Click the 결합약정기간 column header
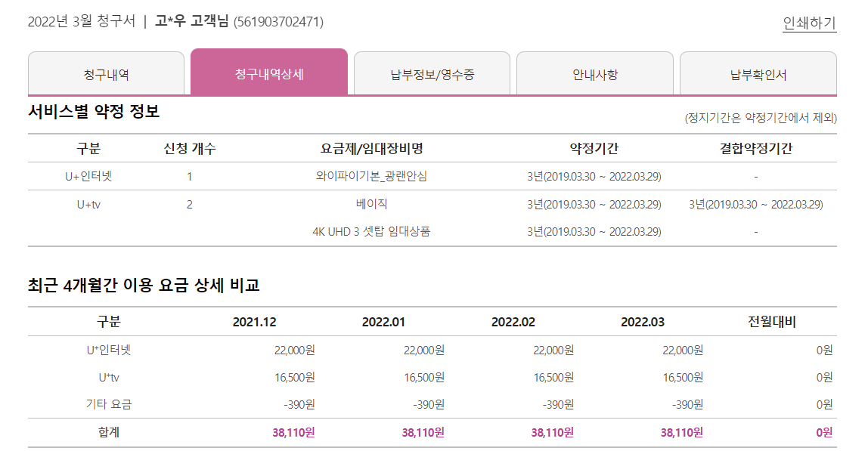The width and height of the screenshot is (868, 451). click(755, 148)
